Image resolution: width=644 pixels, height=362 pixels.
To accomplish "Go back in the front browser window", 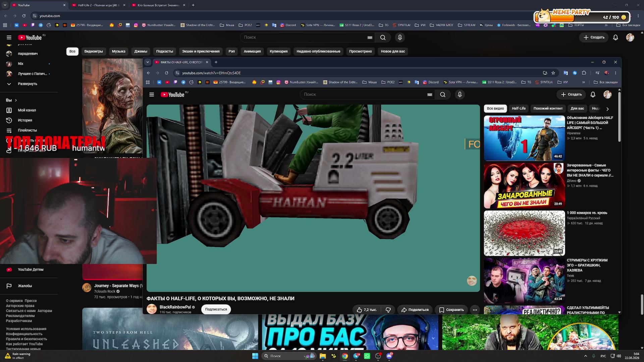I will point(148,73).
